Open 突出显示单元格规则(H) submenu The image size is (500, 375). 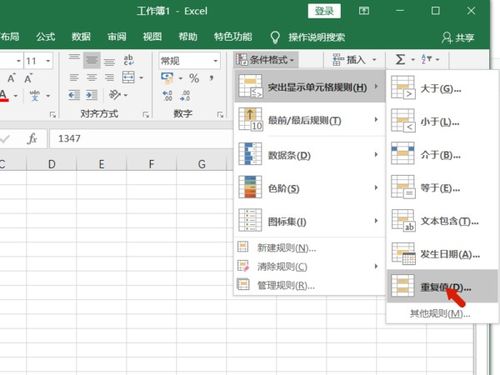coord(310,87)
